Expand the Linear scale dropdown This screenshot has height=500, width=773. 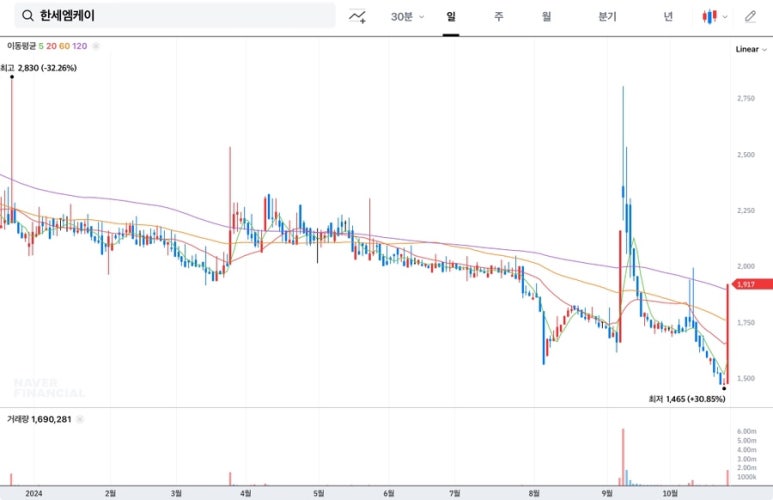[x=751, y=49]
